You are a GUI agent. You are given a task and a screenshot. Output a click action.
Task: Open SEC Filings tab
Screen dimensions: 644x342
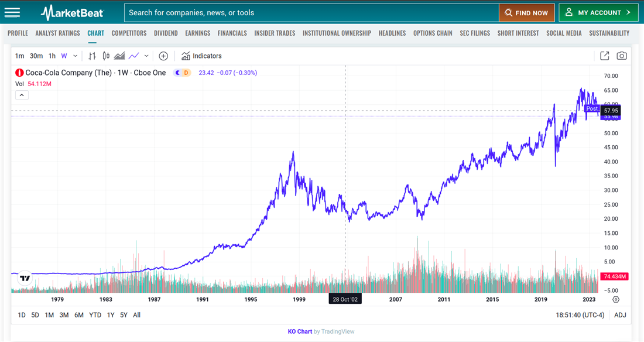click(x=475, y=33)
